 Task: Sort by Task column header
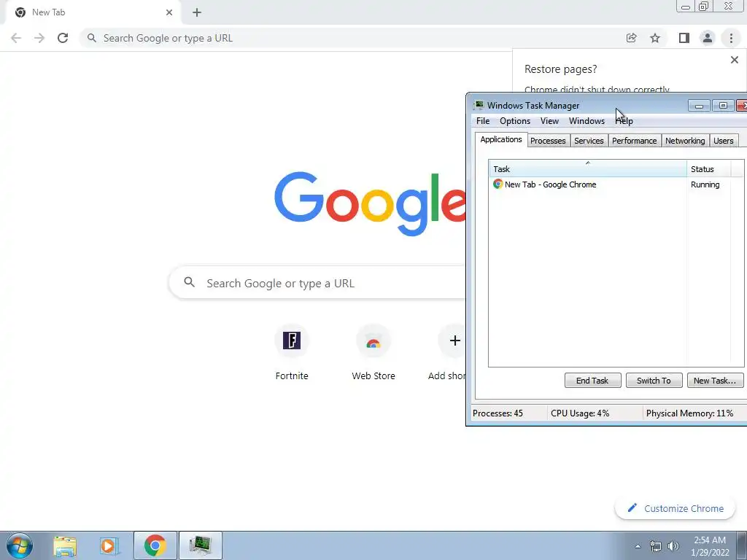click(x=588, y=169)
